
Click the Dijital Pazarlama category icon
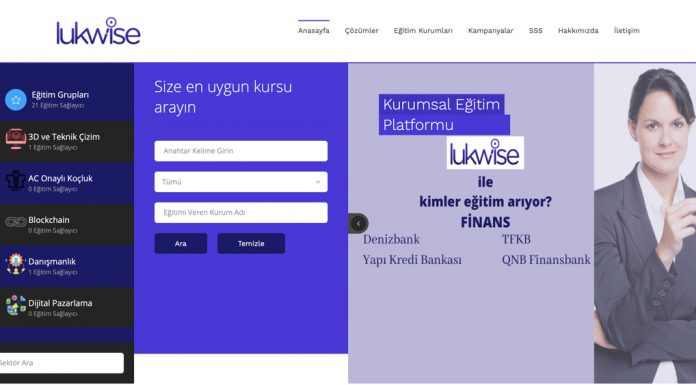tap(16, 306)
